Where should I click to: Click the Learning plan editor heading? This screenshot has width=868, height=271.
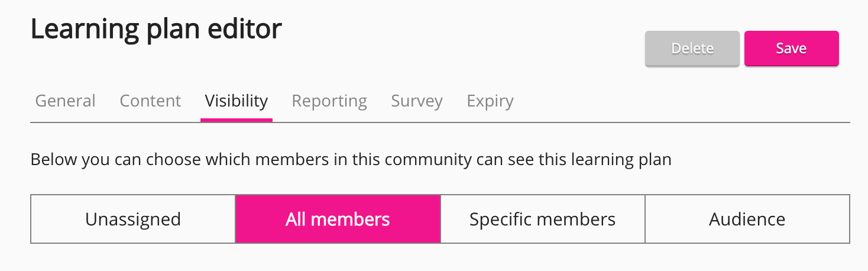(156, 30)
